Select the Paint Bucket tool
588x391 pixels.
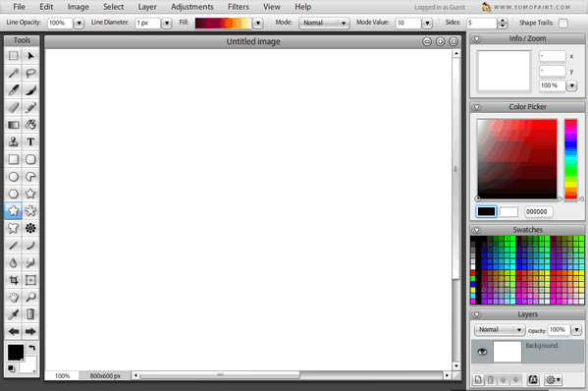(30, 125)
